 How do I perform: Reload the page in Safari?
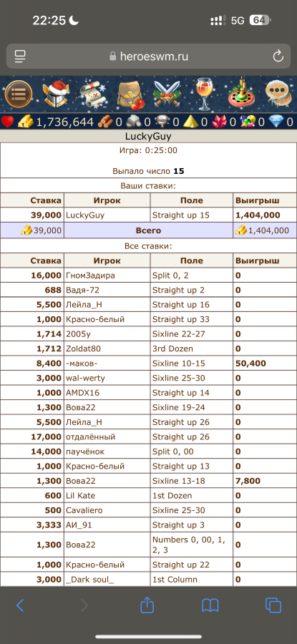click(278, 57)
